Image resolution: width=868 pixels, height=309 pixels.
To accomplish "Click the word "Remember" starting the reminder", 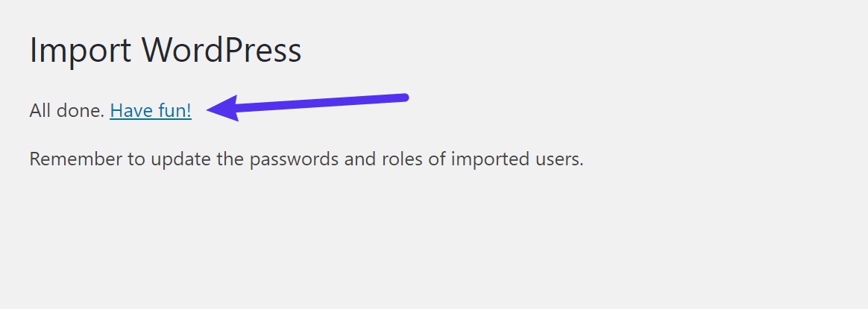I will [x=76, y=159].
